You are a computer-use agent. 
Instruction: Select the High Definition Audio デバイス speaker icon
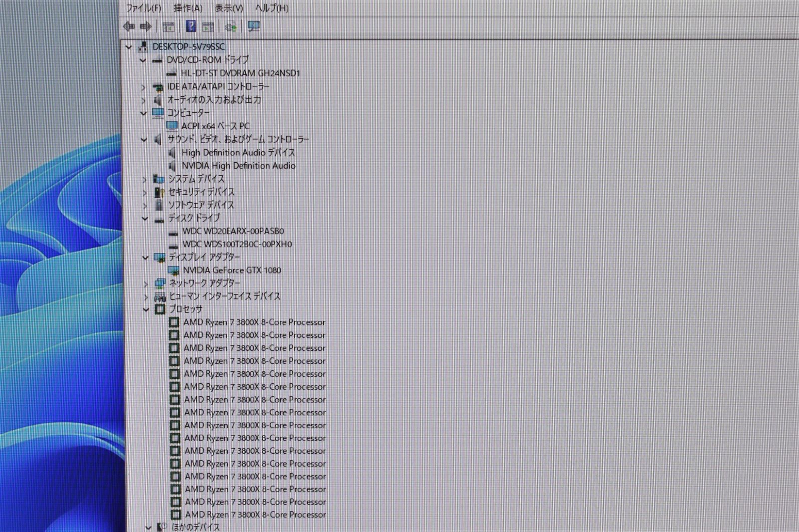(x=172, y=152)
